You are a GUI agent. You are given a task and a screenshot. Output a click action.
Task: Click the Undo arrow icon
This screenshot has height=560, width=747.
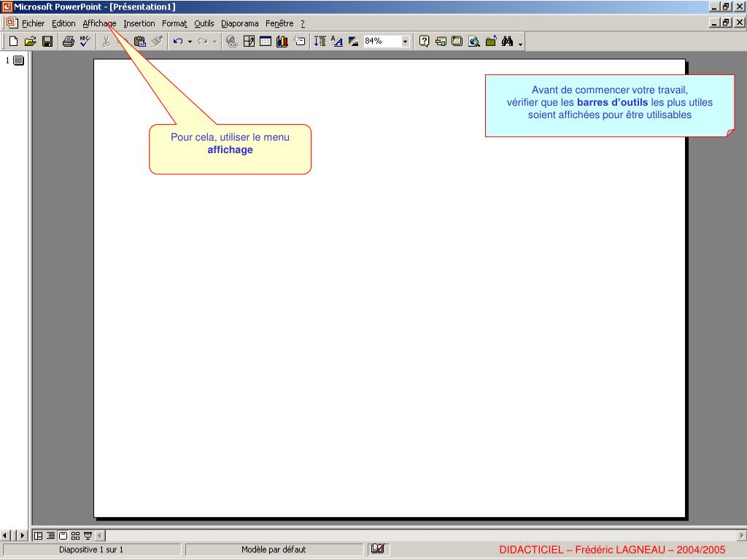(x=178, y=42)
